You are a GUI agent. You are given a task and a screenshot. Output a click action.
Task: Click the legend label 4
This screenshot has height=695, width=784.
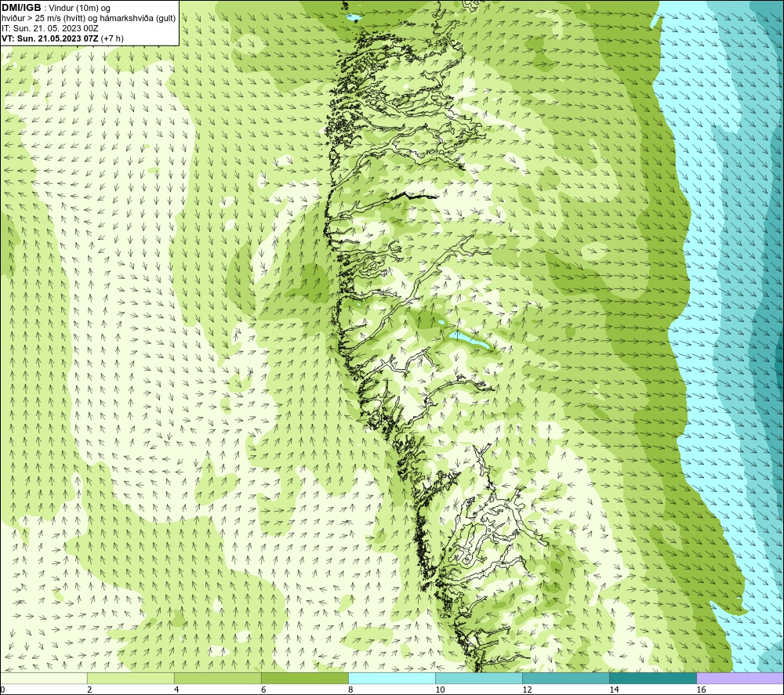point(176,690)
